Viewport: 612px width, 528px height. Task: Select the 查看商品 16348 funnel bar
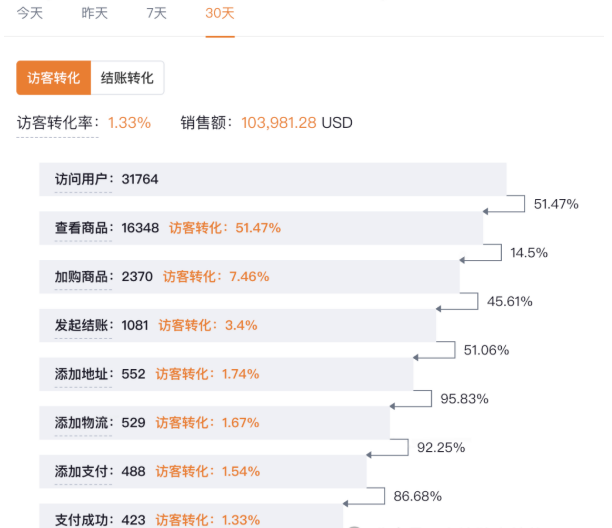click(260, 228)
